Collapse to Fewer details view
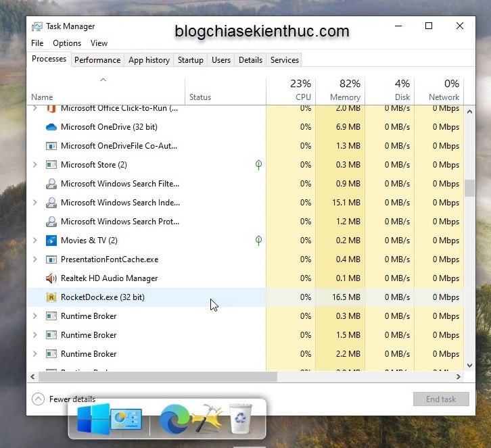491x448 pixels. (x=64, y=399)
